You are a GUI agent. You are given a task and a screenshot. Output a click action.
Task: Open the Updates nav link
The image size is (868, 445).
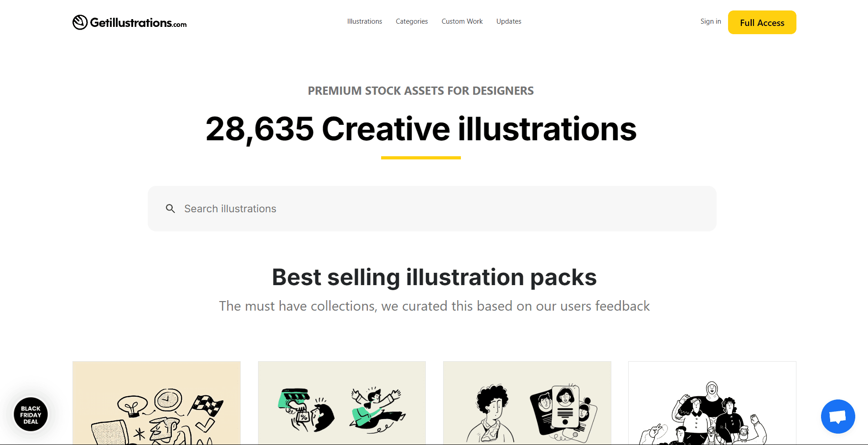click(509, 21)
